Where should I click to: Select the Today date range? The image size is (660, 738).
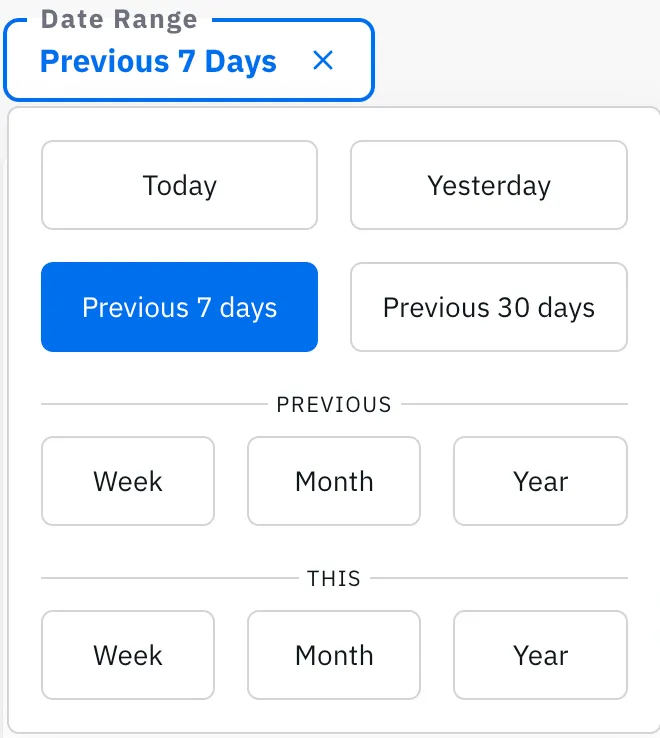[179, 185]
